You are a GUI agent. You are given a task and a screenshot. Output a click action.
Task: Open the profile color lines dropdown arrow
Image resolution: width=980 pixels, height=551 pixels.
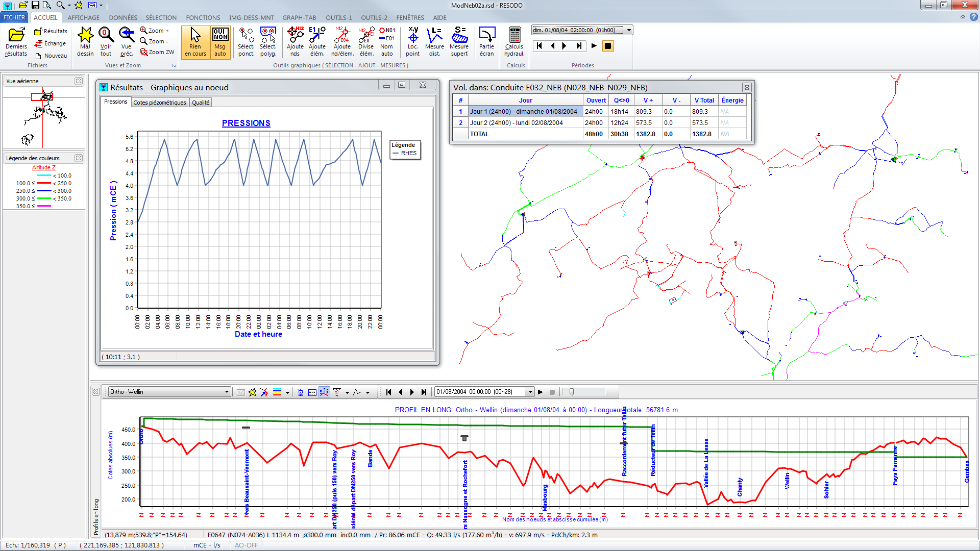(287, 392)
